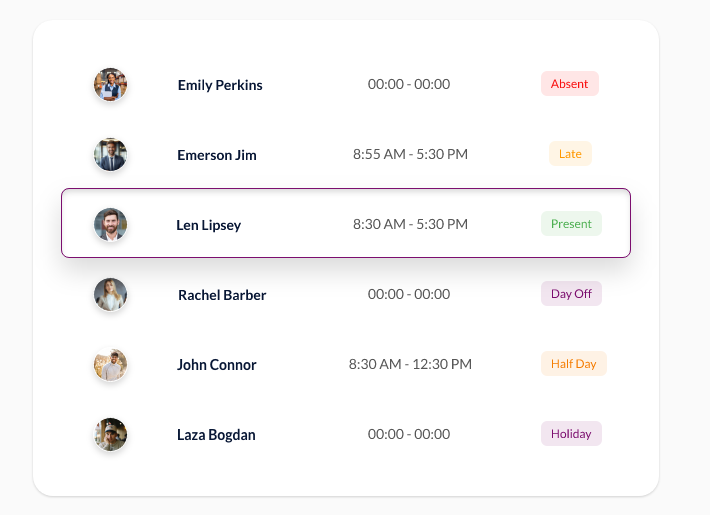
Task: Click the green Present status badge
Action: [571, 224]
